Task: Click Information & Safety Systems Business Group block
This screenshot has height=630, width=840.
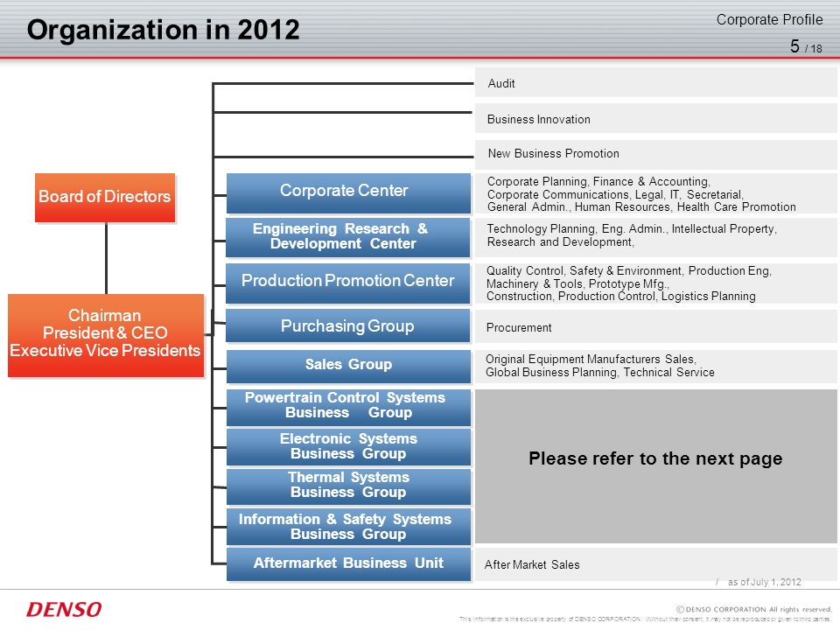Action: pyautogui.click(x=348, y=527)
